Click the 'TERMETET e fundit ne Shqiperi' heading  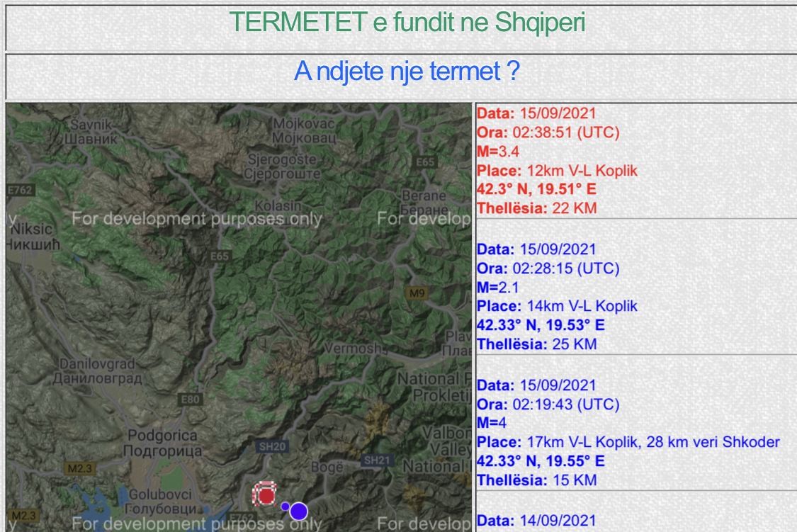[x=407, y=23]
